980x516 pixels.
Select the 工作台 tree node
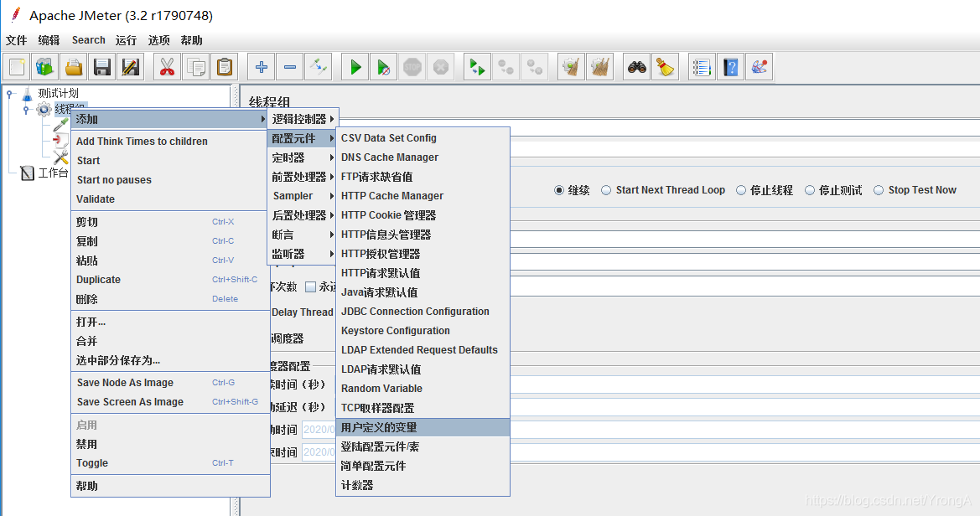53,173
